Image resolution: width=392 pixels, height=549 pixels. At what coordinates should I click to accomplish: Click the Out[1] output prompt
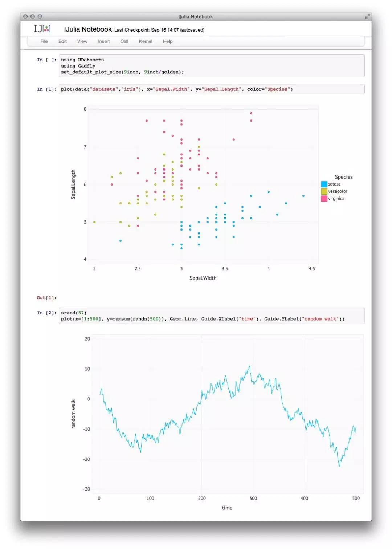click(x=47, y=298)
